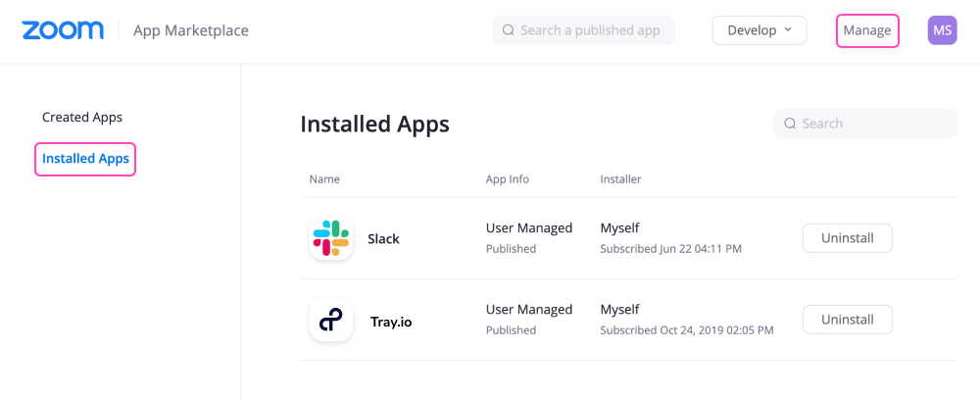Uninstall the Tray.io app
Viewport: 980px width, 401px height.
847,320
